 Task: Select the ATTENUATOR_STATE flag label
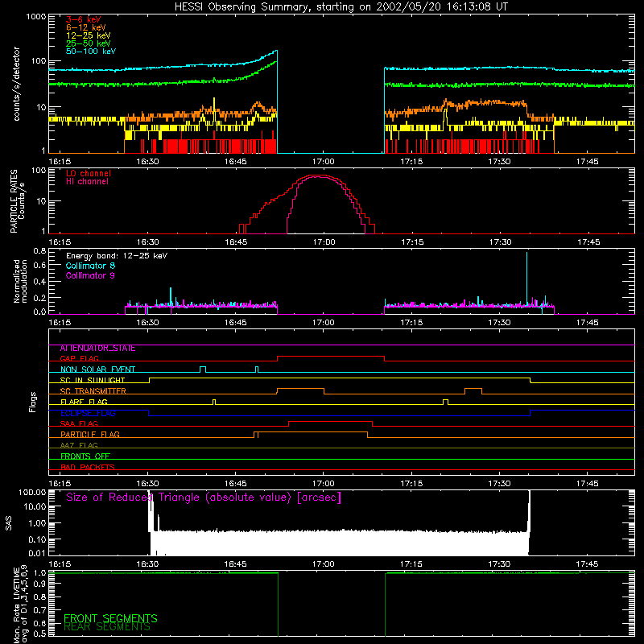[x=97, y=349]
